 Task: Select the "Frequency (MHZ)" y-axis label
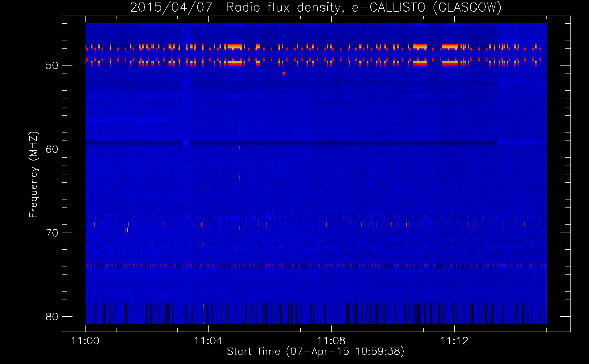[33, 175]
